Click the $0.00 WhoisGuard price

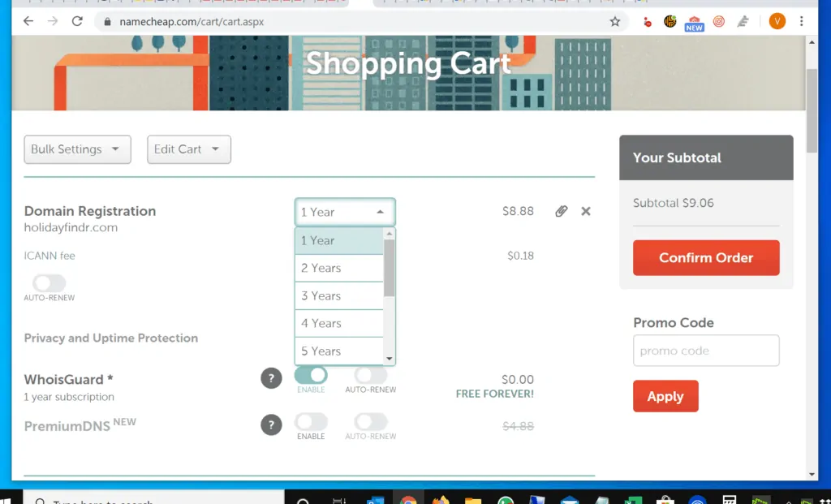[x=518, y=380]
